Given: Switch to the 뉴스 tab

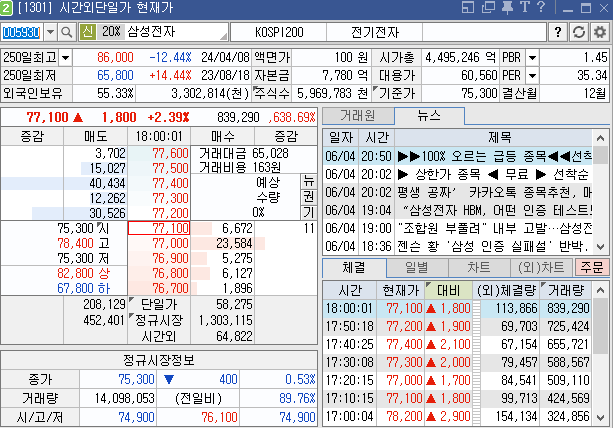Looking at the screenshot, I should (429, 116).
